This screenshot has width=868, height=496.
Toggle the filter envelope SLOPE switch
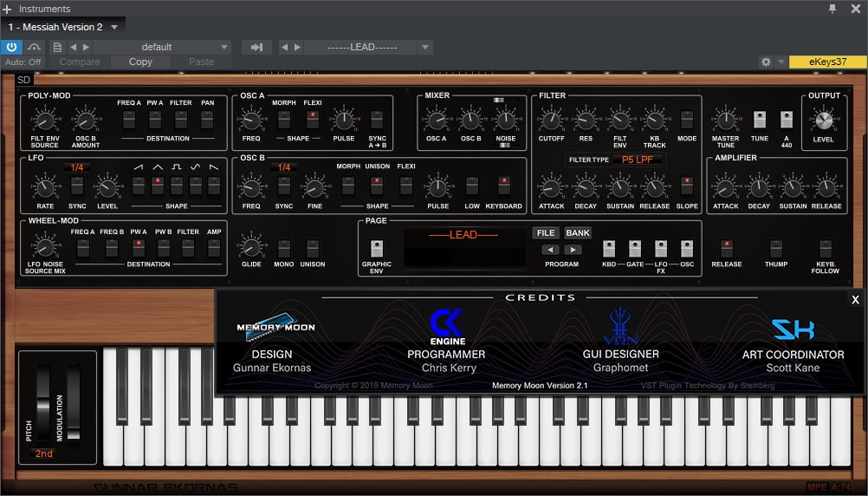click(x=687, y=185)
